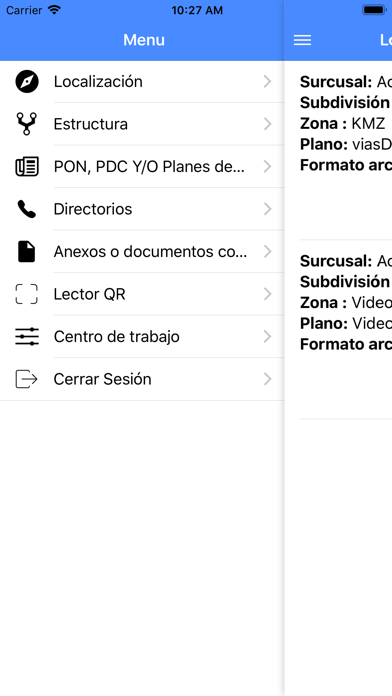Open PON, PDC Y/O Planes entry
Screen dimensions: 392x696
(x=142, y=166)
